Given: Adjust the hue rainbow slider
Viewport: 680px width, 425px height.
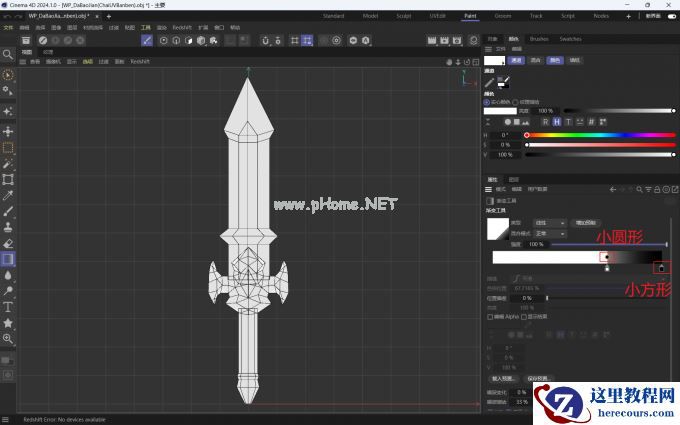Looking at the screenshot, I should coord(601,135).
